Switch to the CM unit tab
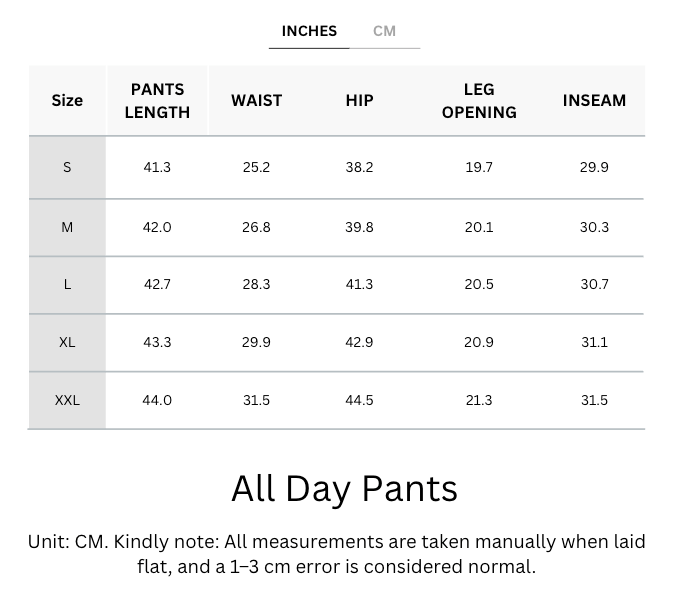 click(384, 31)
